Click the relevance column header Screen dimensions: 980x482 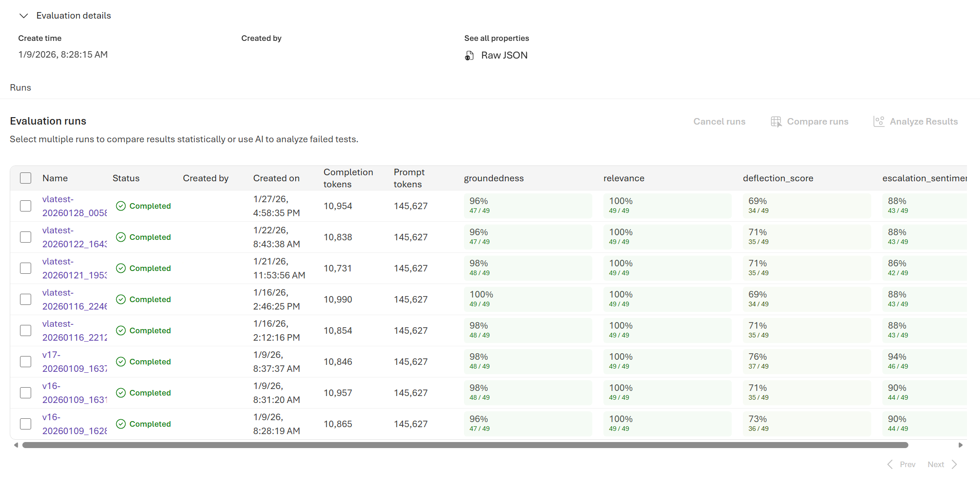(x=623, y=178)
